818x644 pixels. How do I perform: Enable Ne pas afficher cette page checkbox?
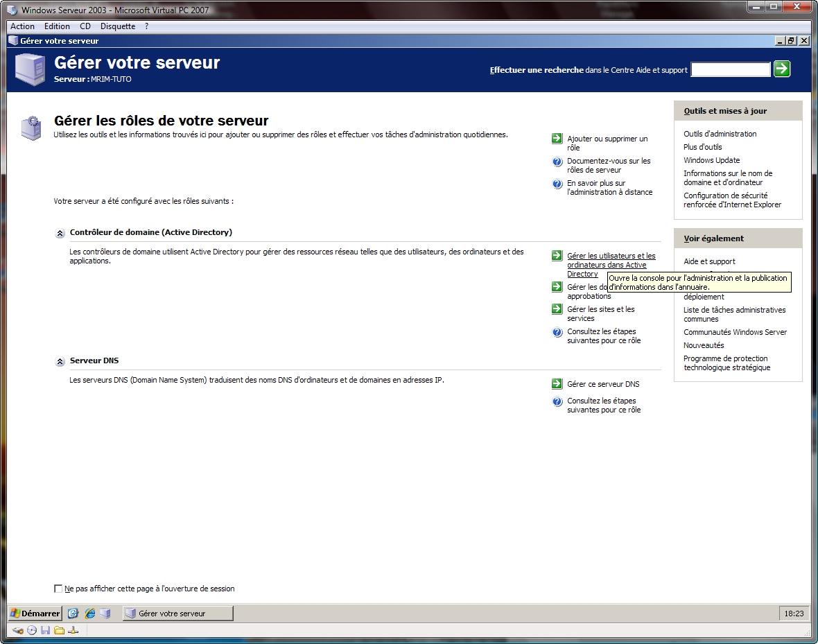click(58, 589)
